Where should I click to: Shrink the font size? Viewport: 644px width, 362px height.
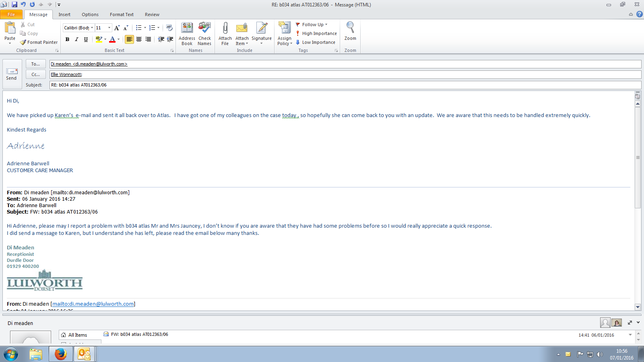126,28
